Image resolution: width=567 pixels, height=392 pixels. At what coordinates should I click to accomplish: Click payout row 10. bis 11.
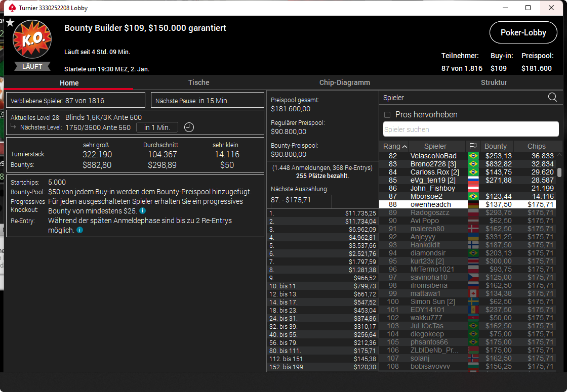tap(322, 286)
